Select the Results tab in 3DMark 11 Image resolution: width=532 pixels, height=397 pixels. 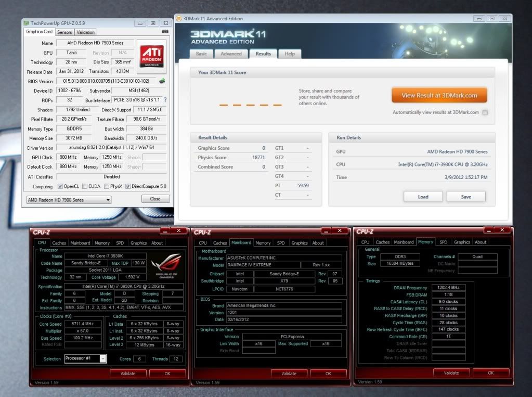[x=263, y=54]
